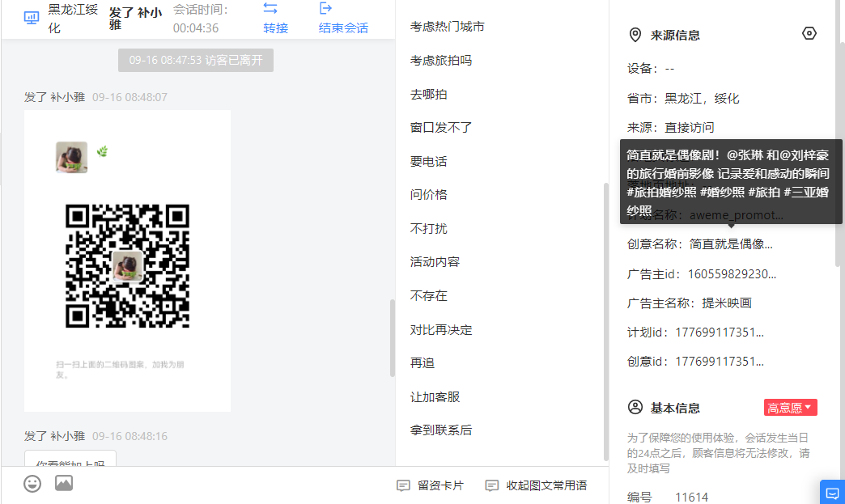Click the 结束会话 exit icon
845x504 pixels.
325,8
